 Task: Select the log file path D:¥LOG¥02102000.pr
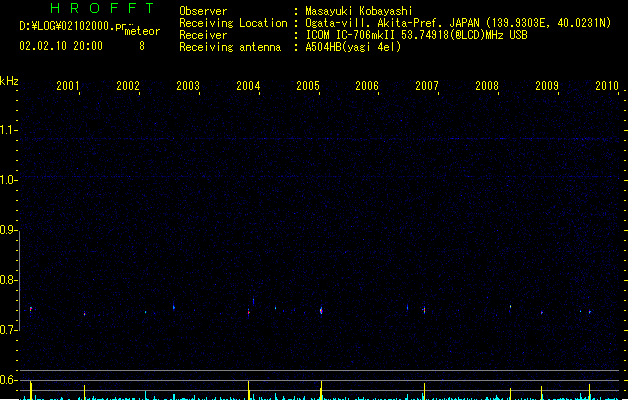(x=73, y=26)
